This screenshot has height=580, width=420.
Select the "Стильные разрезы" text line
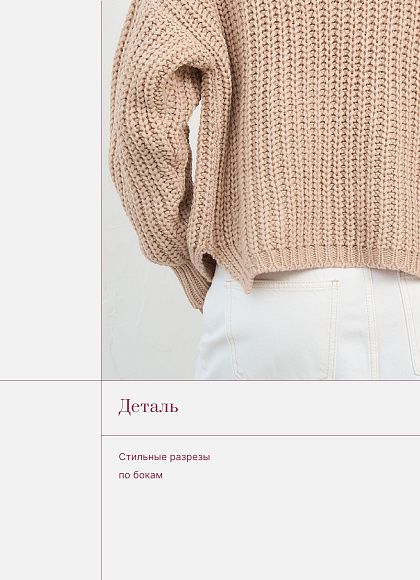tap(164, 457)
